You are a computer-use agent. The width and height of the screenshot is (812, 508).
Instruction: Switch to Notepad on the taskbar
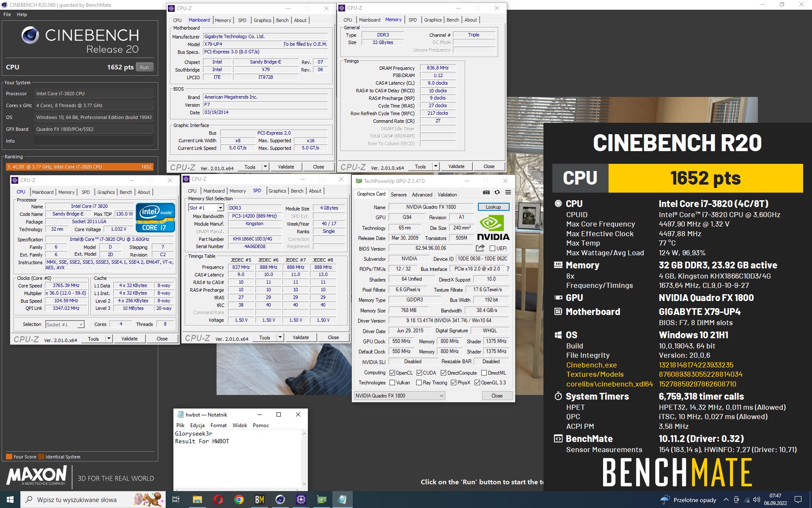343,500
